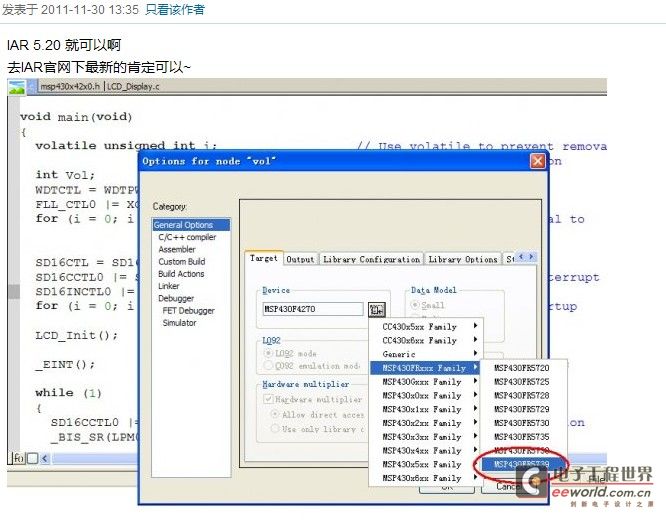Screen dimensions: 666x522
Task: Select the C092 emulation mode radio button
Action: click(268, 365)
